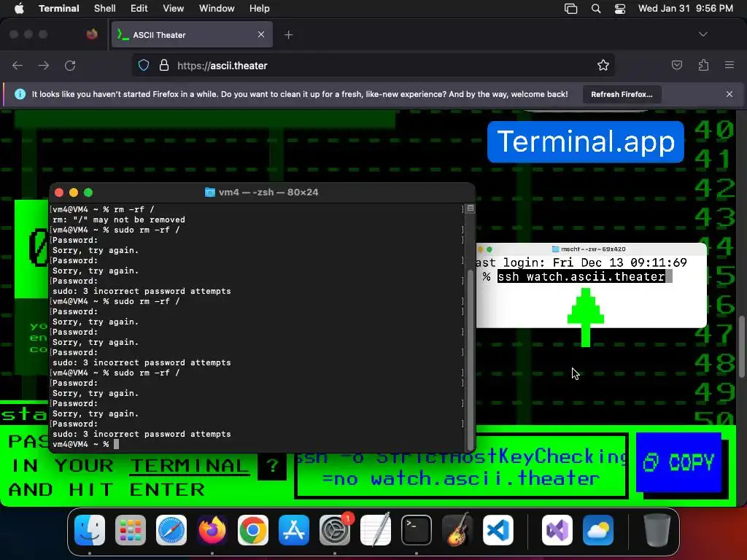The image size is (747, 560).
Task: Select the ASCII Theater browser tab
Action: [x=192, y=35]
